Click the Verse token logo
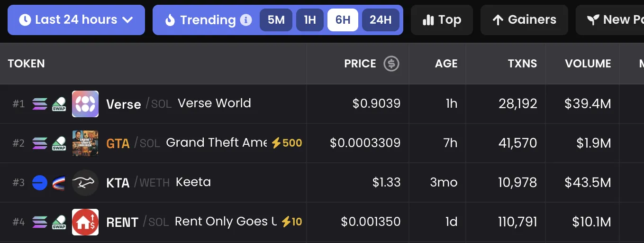 click(x=85, y=104)
